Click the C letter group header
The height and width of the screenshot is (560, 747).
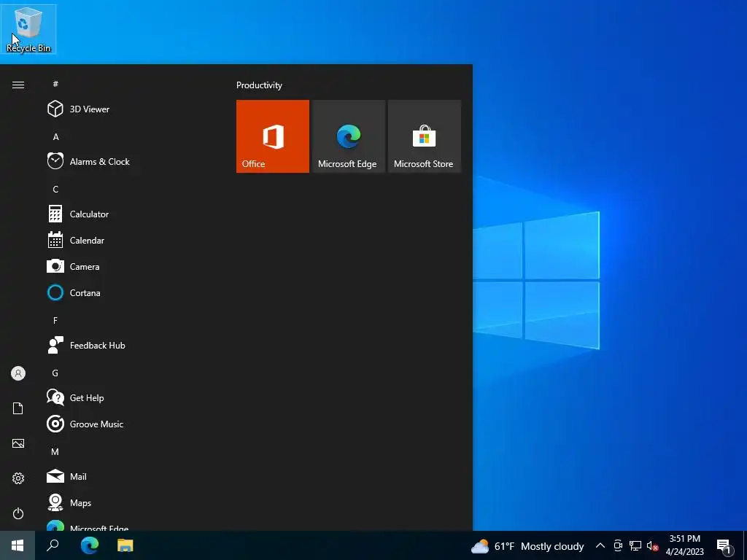(x=55, y=189)
